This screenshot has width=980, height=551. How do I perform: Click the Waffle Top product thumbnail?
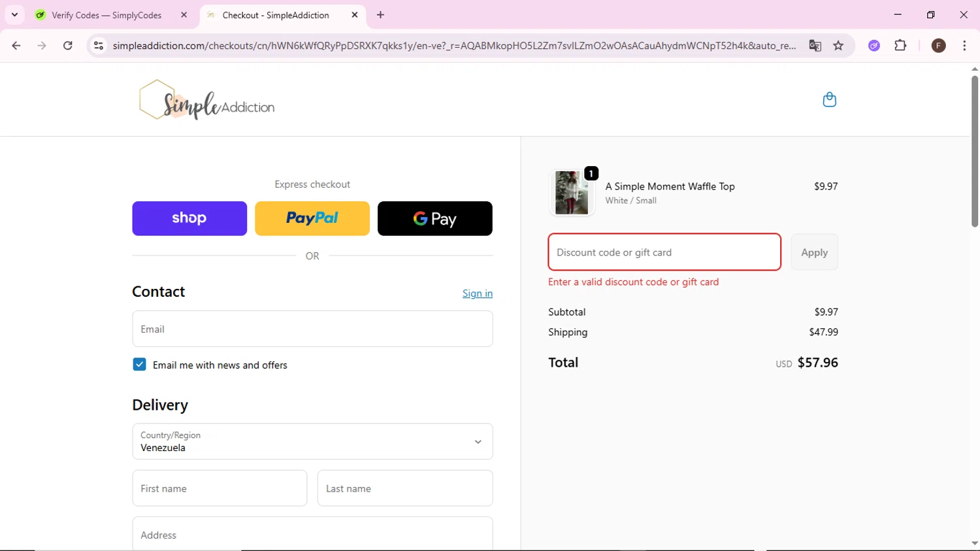572,193
